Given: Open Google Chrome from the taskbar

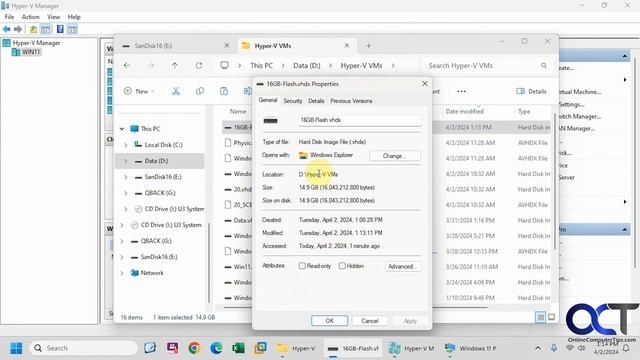Looking at the screenshot, I should click(x=194, y=348).
